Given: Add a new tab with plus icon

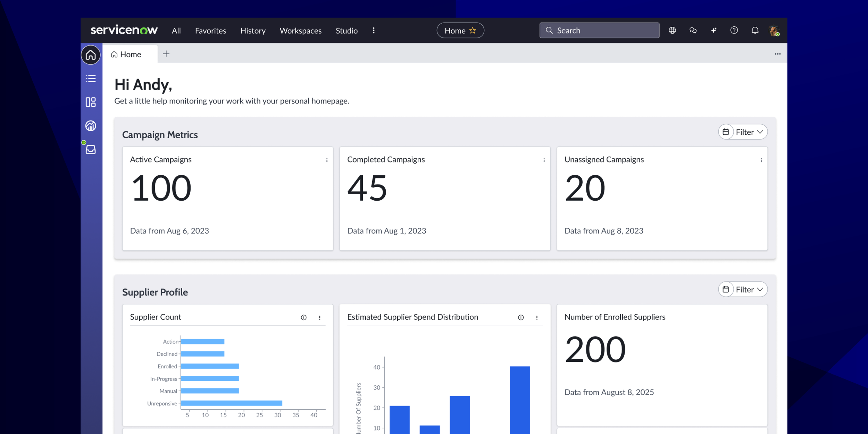Looking at the screenshot, I should pyautogui.click(x=166, y=54).
